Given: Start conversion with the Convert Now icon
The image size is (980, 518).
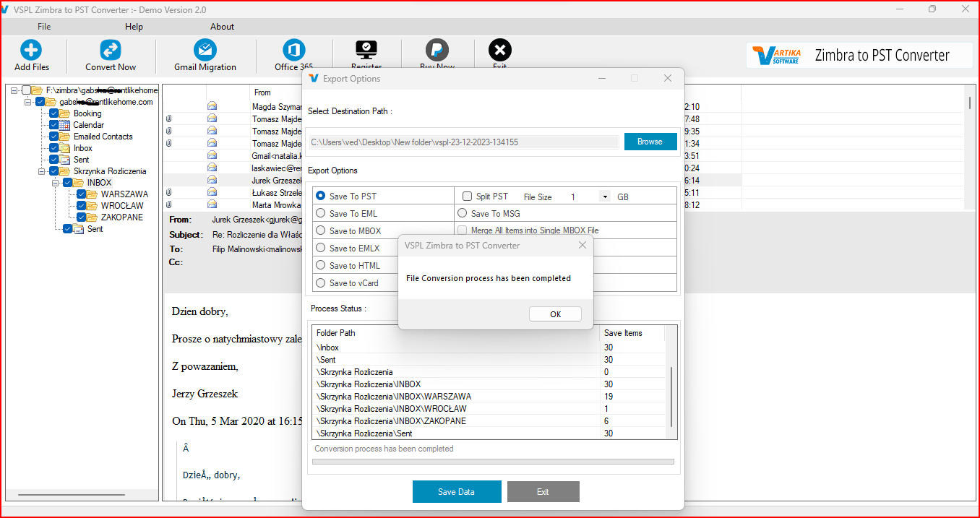Looking at the screenshot, I should point(111,50).
